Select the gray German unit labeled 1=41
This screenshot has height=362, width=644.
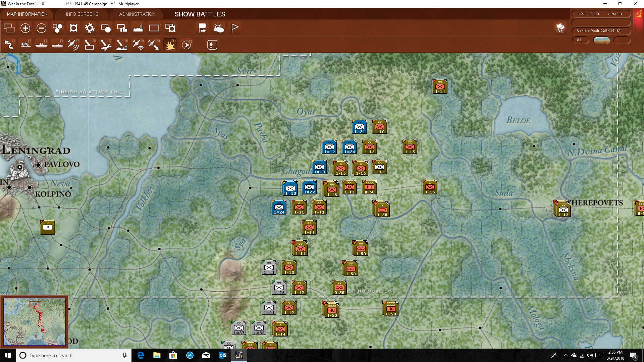click(269, 268)
